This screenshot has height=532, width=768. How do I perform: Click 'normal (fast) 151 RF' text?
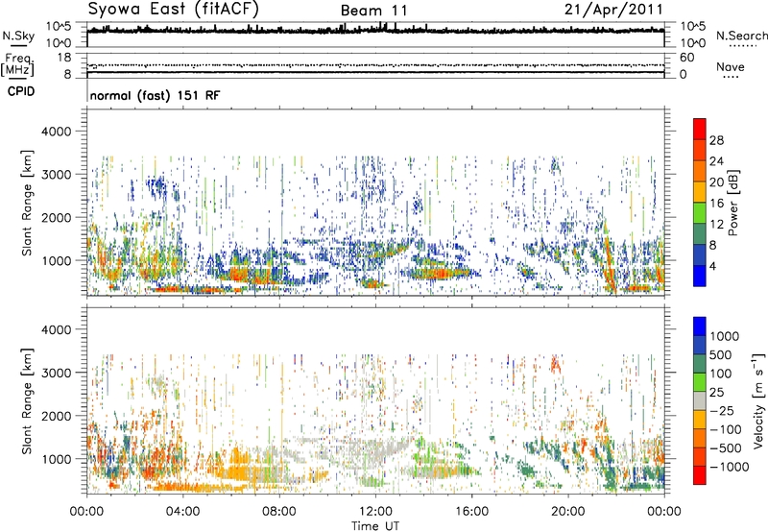coord(156,95)
